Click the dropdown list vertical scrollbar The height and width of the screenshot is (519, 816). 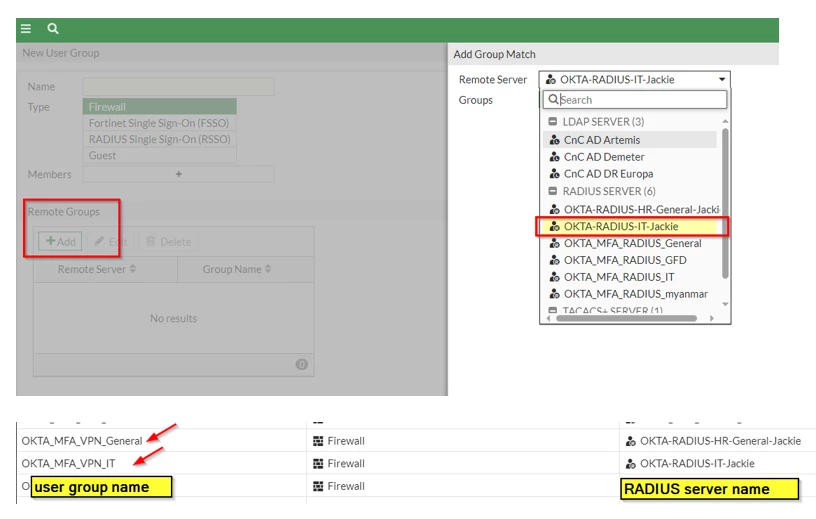(725, 203)
